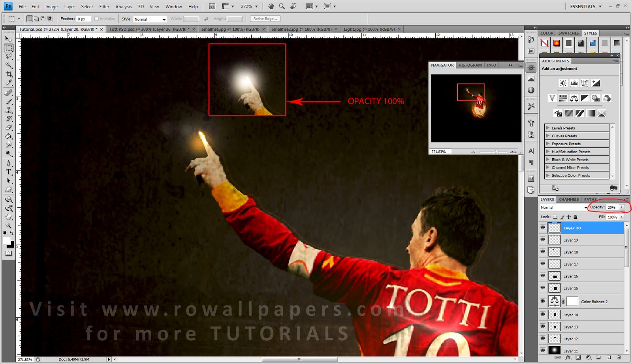
Task: Add a Levels adjustment
Action: (x=574, y=83)
